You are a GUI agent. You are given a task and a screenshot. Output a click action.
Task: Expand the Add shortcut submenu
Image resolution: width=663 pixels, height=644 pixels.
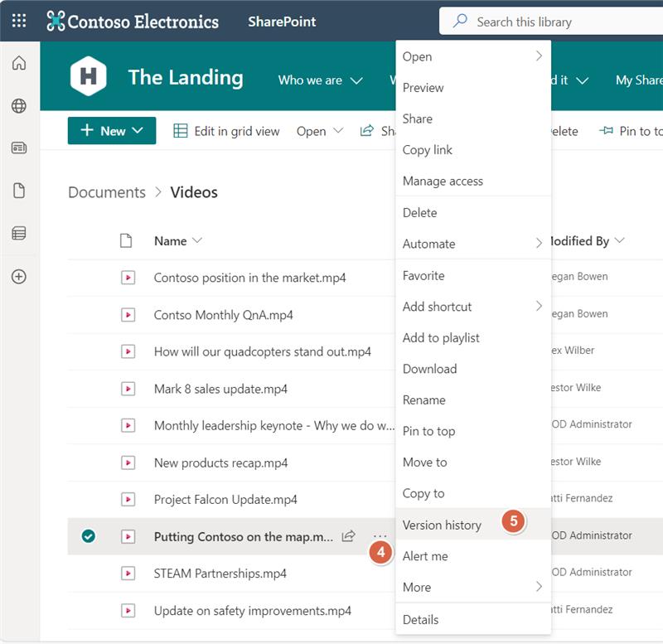pyautogui.click(x=539, y=306)
